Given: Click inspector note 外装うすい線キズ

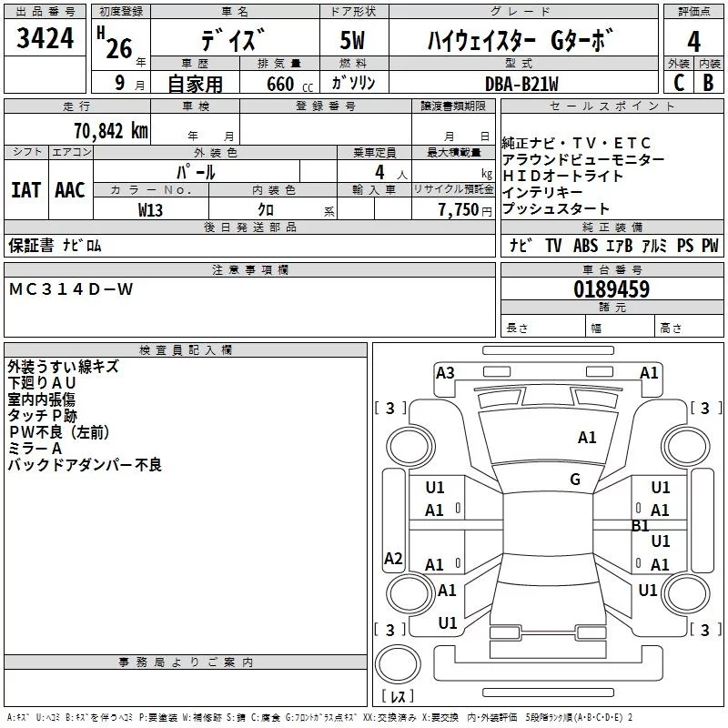Looking at the screenshot, I should coord(63,367).
